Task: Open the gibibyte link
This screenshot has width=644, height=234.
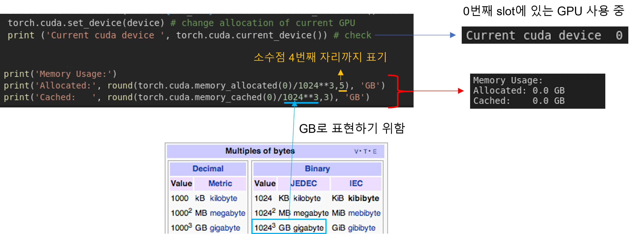Action: tap(362, 228)
